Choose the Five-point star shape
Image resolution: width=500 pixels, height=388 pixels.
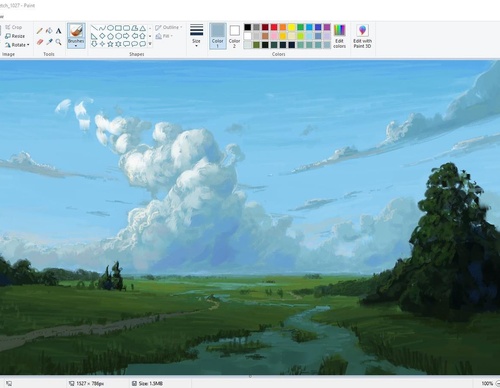[x=110, y=44]
